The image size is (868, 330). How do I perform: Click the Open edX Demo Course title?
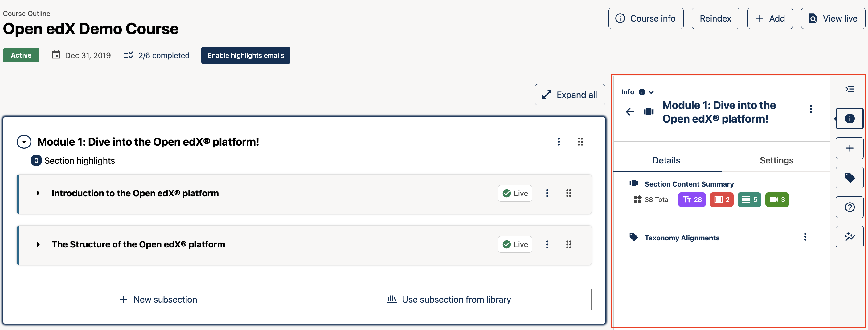pos(91,29)
